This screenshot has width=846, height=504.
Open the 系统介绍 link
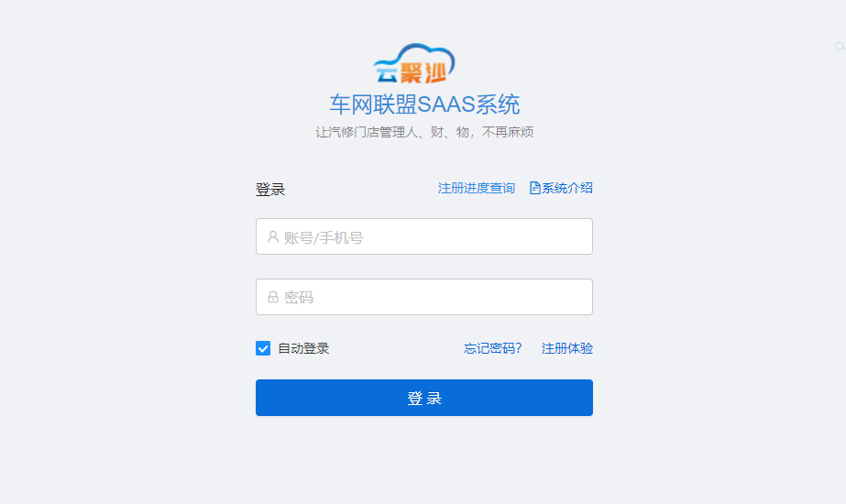(567, 188)
